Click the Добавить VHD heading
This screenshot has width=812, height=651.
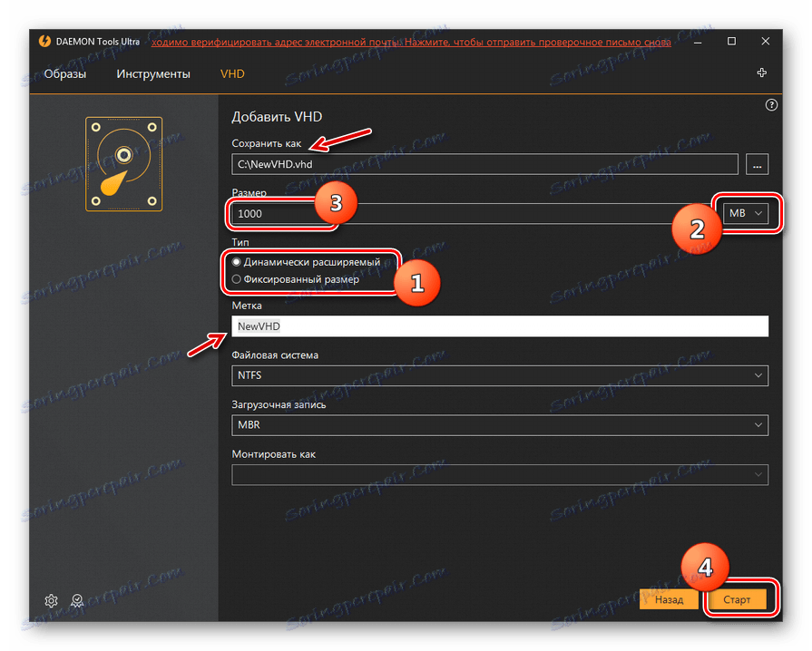pos(277,117)
